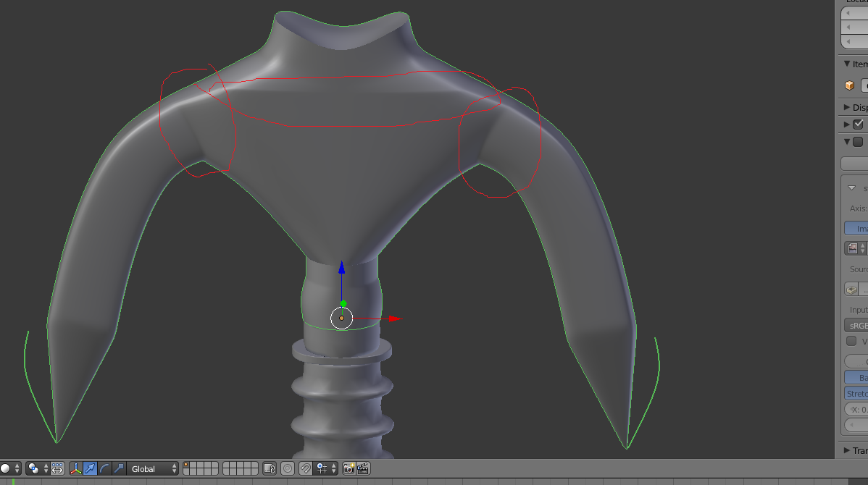This screenshot has width=868, height=485.
Task: Open the sRGB color space dropdown
Action: (856, 326)
